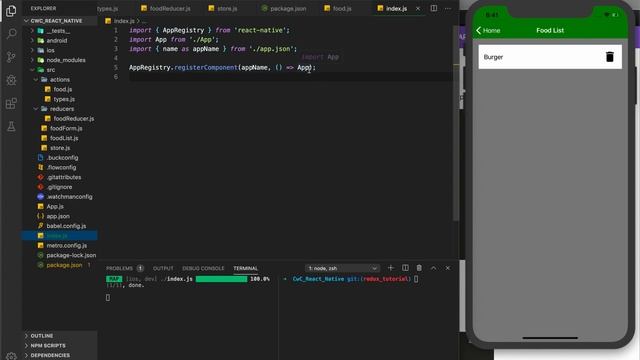Select the Terminal panel tab
Image resolution: width=640 pixels, height=360 pixels.
point(245,268)
